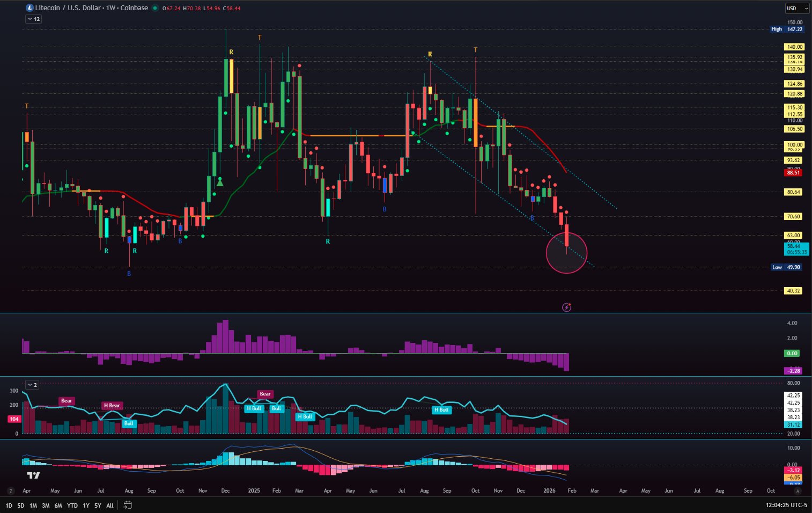
Task: Click the 140.00 price level label
Action: pos(794,47)
